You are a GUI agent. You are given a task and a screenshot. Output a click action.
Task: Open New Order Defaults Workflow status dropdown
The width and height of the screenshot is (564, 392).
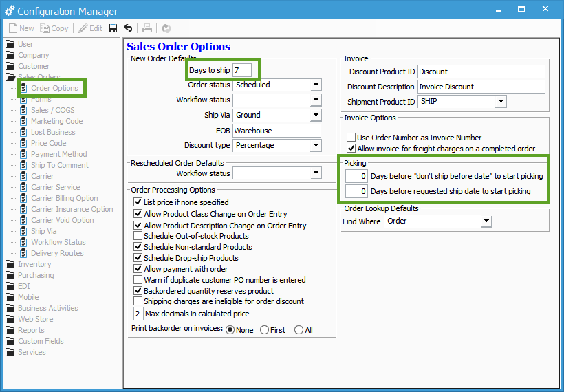pyautogui.click(x=316, y=100)
